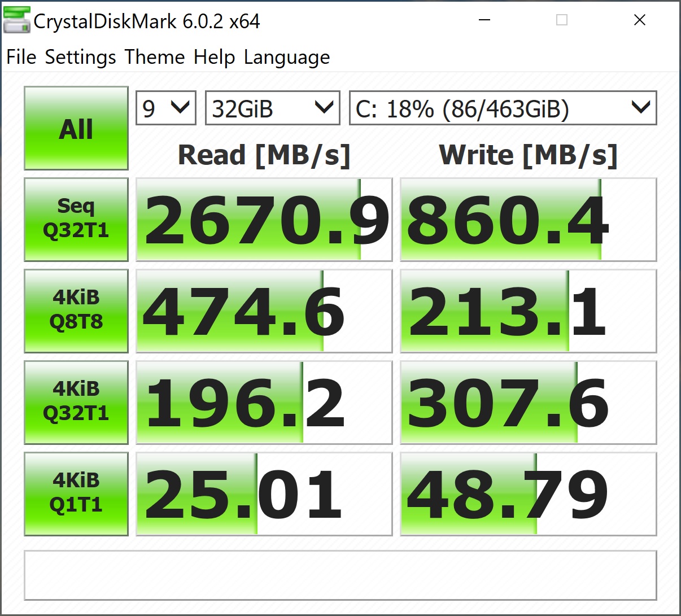This screenshot has width=681, height=616.
Task: Open the File menu
Action: [x=21, y=57]
